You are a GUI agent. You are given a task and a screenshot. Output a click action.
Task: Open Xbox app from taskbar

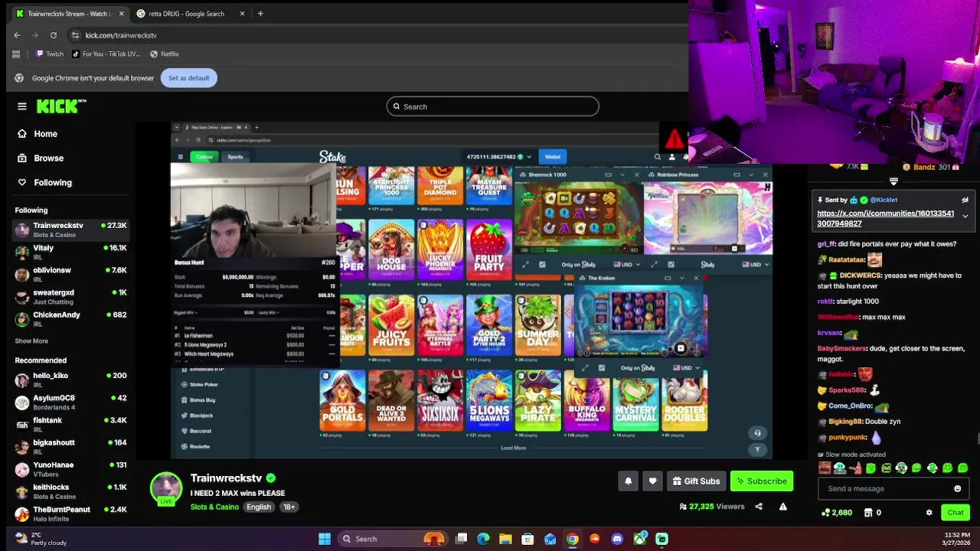(639, 539)
